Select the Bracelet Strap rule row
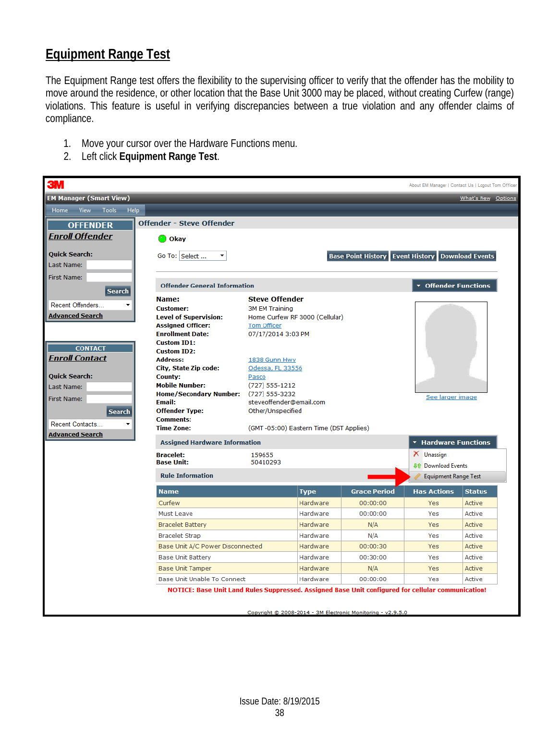This screenshot has height=740, width=560. point(327,535)
